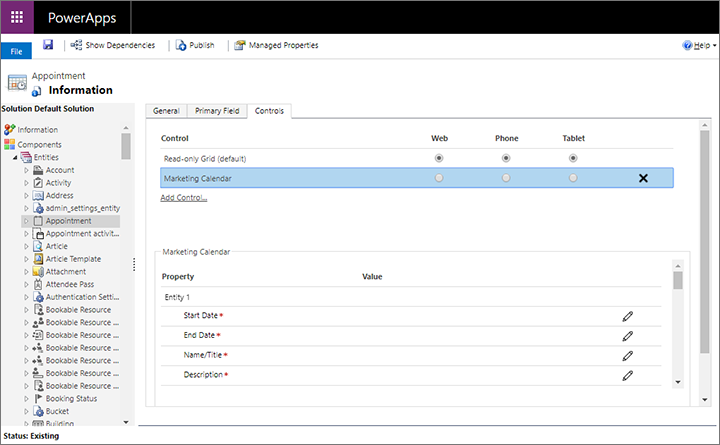
Task: Click the Save disk icon
Action: (x=48, y=45)
